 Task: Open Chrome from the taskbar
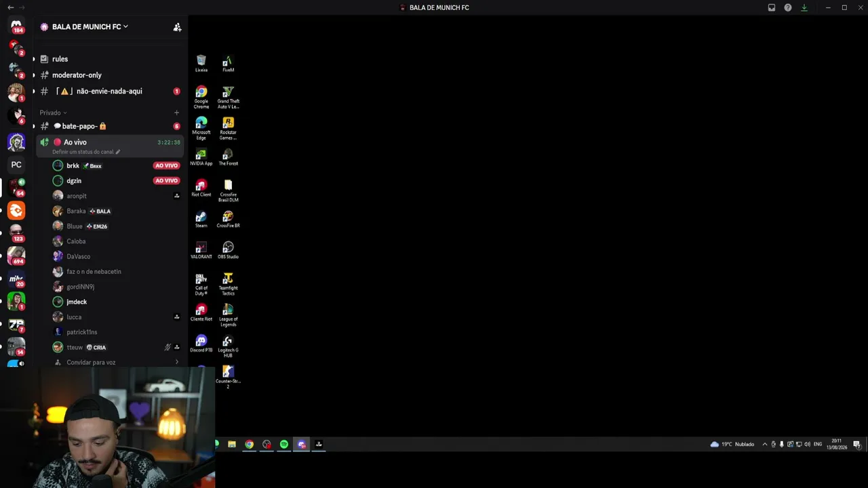pos(250,445)
